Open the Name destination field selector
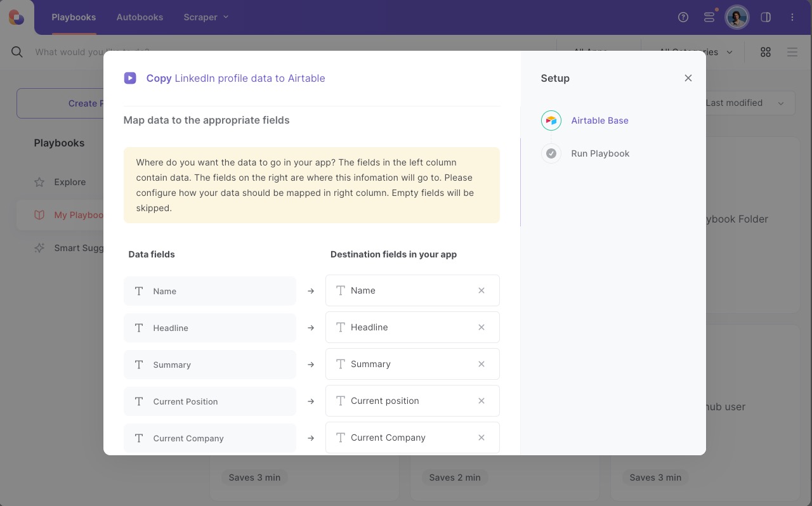The image size is (812, 506). [412, 290]
